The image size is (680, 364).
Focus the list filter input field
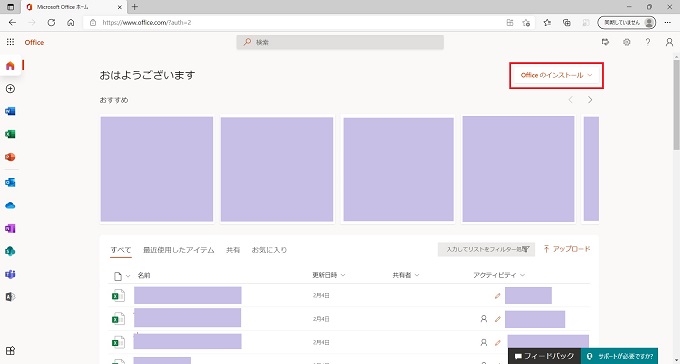click(486, 249)
